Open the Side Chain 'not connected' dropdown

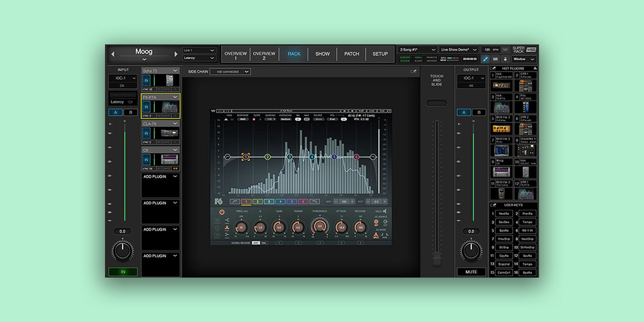[229, 71]
